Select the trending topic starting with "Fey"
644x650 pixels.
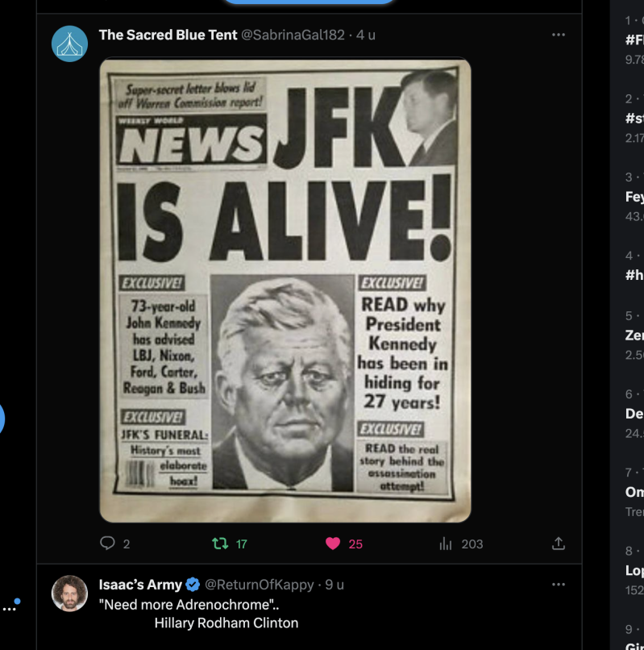tap(634, 196)
